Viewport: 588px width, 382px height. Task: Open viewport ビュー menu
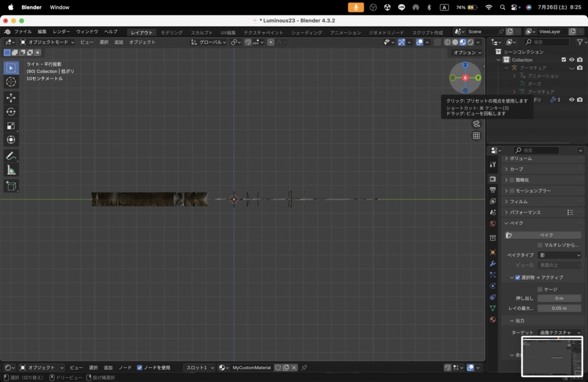coord(87,42)
